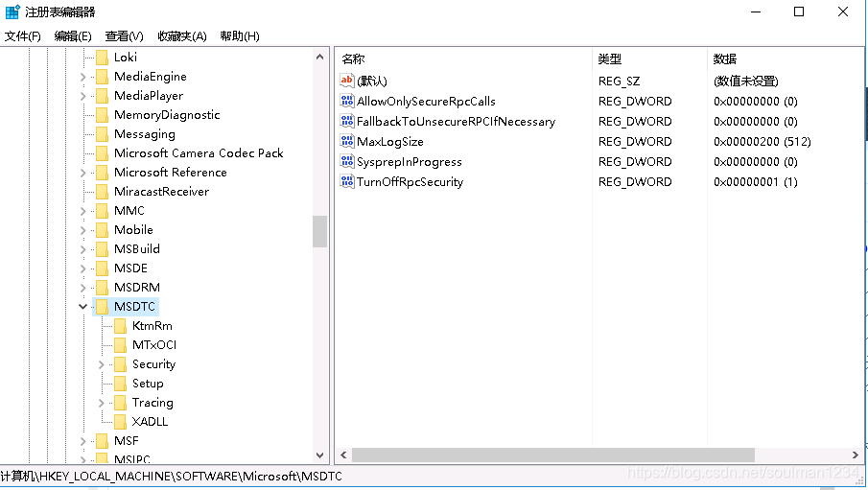The width and height of the screenshot is (868, 490).
Task: Expand the MSDRM tree node
Action: click(x=83, y=288)
